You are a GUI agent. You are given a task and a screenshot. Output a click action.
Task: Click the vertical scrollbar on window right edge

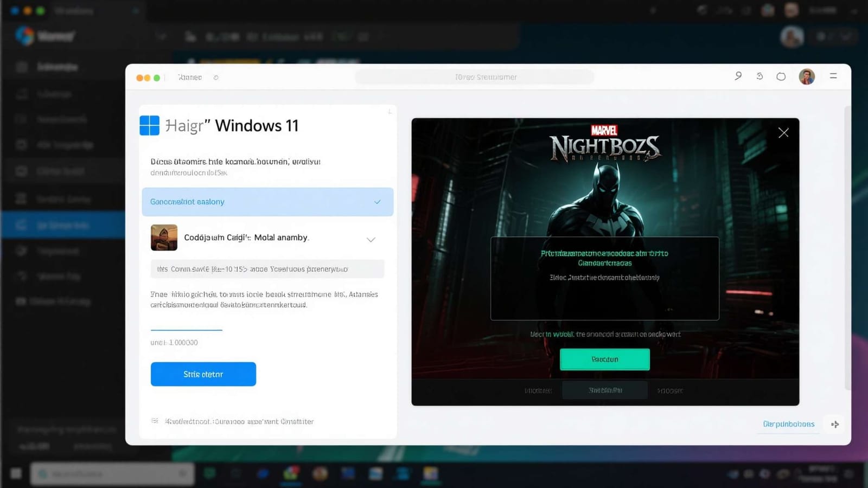(x=847, y=247)
